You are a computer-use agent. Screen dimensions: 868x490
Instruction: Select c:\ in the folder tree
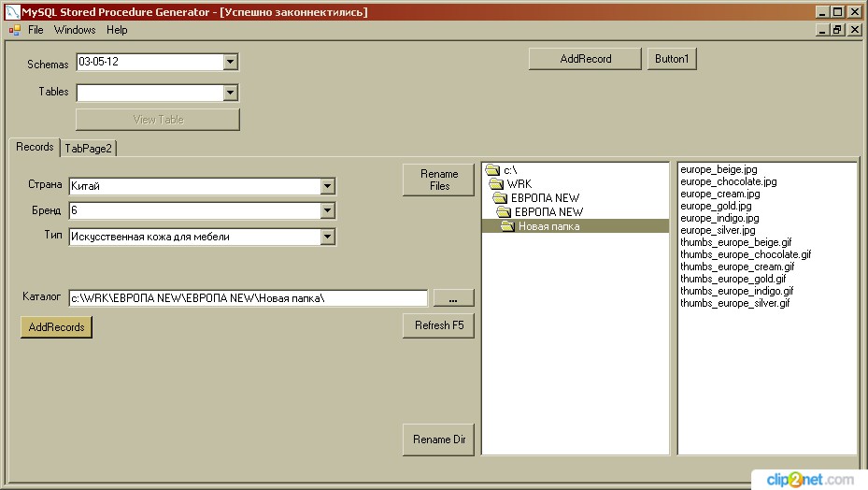tap(510, 170)
